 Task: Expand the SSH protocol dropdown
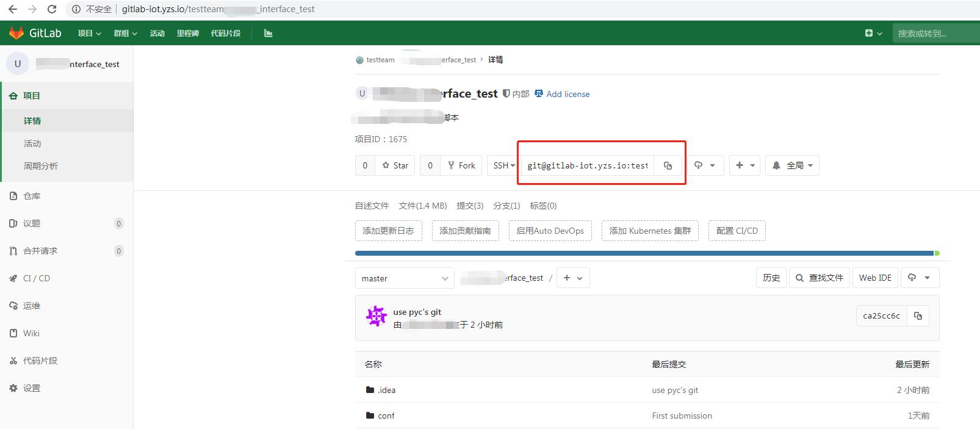503,165
